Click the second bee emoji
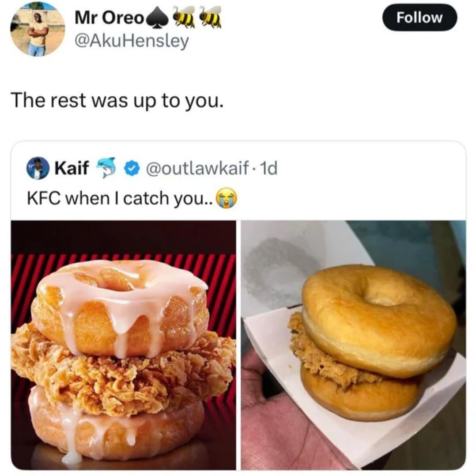476x476 pixels. pyautogui.click(x=210, y=18)
